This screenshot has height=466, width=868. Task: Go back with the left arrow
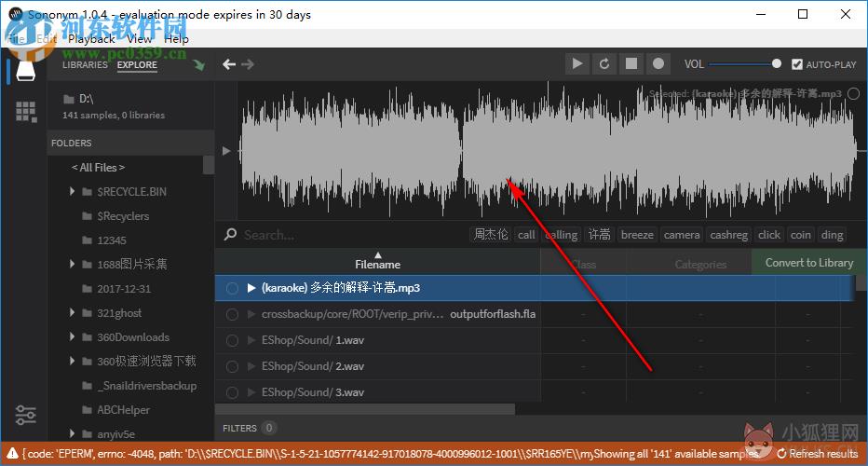click(x=229, y=64)
